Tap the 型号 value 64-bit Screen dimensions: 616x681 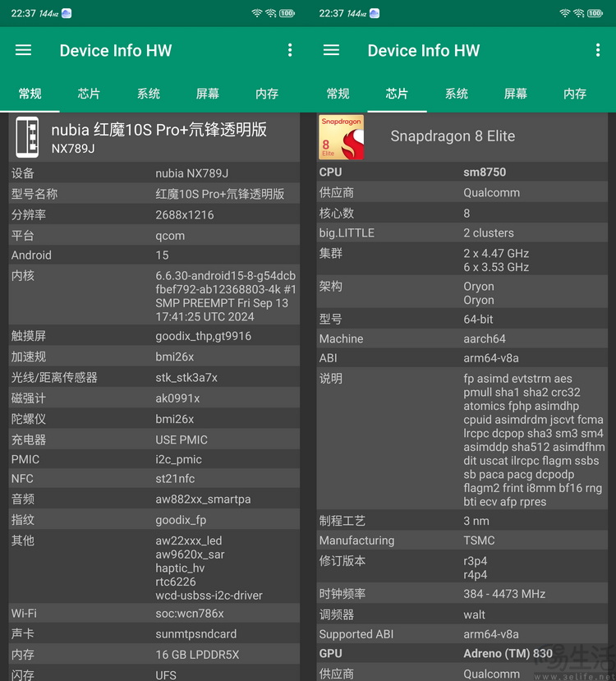tap(478, 320)
